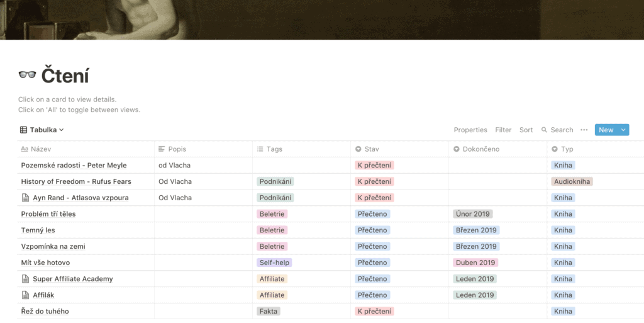The image size is (644, 323).
Task: Click the Tags column header
Action: 301,149
